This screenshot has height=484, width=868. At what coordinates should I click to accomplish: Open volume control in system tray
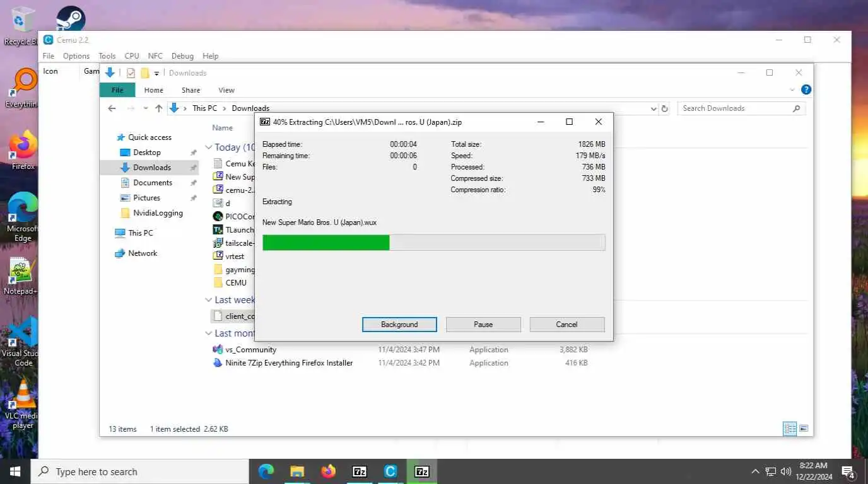pos(786,471)
